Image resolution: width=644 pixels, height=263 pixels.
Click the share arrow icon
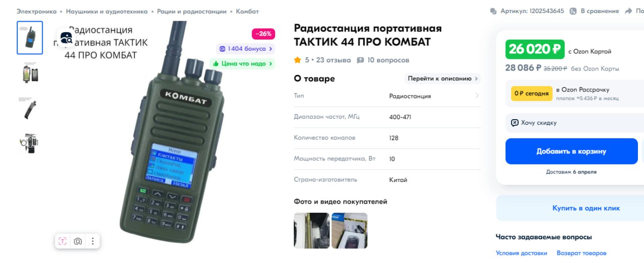[628, 11]
